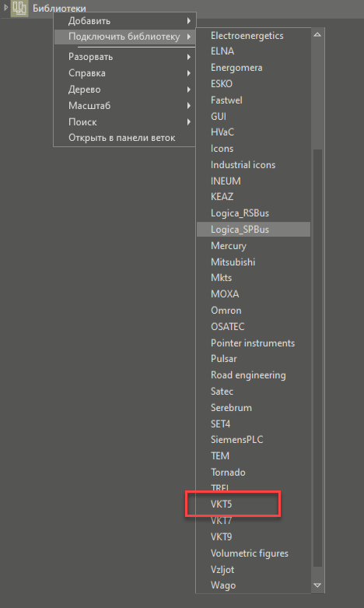This screenshot has height=608, width=364.
Task: Choose Открыть в панели веток
Action: 124,138
